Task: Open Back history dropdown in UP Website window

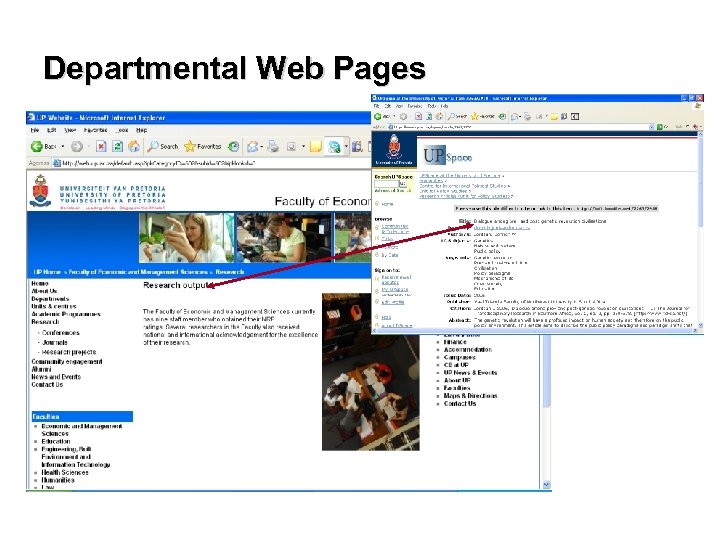Action: click(x=63, y=146)
